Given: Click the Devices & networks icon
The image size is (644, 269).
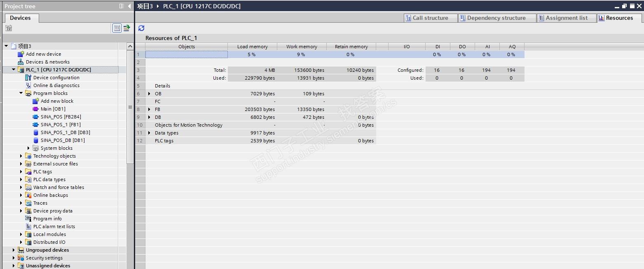Looking at the screenshot, I should tap(21, 62).
